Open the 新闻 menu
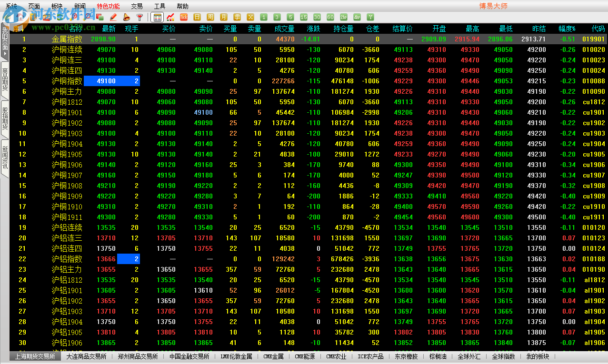Image resolution: width=608 pixels, height=364 pixels. pos(80,6)
